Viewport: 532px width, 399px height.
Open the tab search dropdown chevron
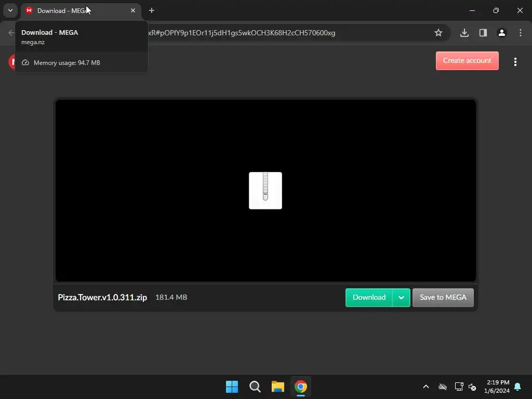point(10,10)
